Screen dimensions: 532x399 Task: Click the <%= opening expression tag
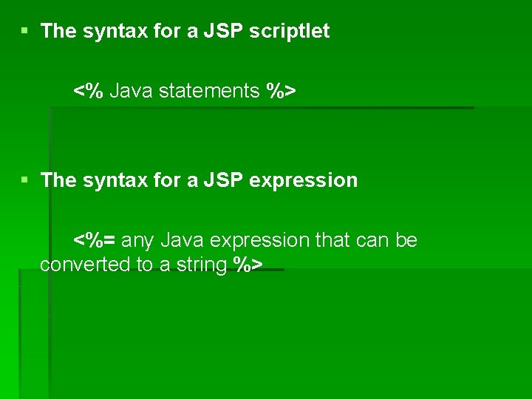(x=94, y=240)
